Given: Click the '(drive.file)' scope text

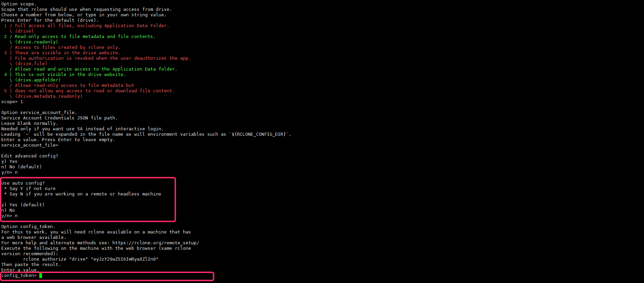Looking at the screenshot, I should [31, 64].
